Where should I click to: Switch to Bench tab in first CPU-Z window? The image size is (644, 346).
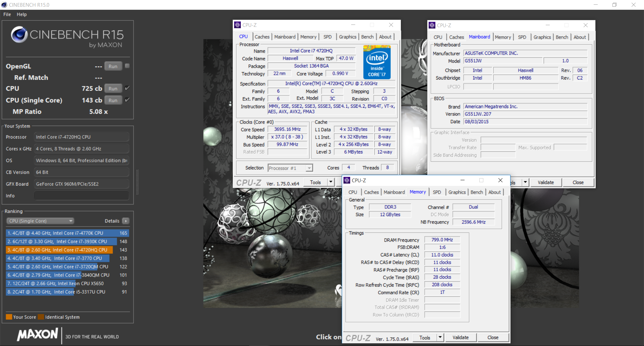[x=367, y=37]
